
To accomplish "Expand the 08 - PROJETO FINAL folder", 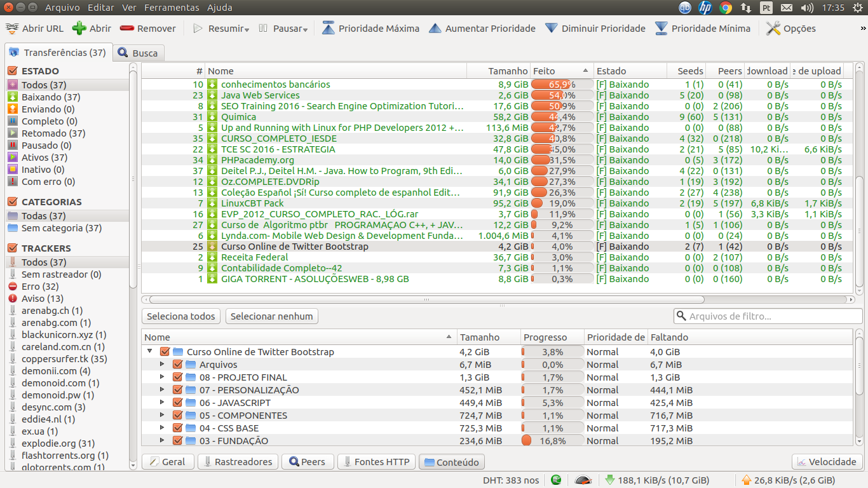I will pyautogui.click(x=162, y=377).
